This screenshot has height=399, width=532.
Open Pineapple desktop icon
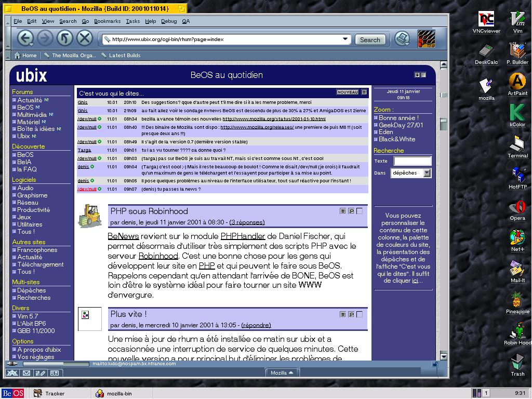tap(517, 303)
